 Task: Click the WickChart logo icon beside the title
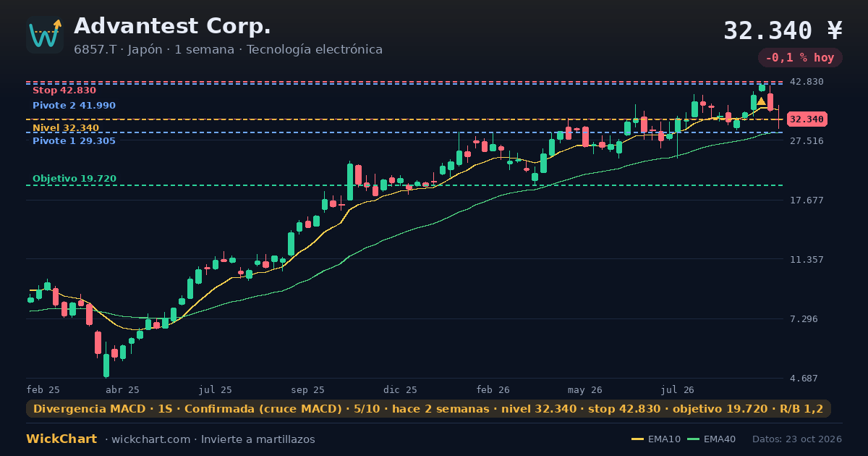pyautogui.click(x=45, y=35)
